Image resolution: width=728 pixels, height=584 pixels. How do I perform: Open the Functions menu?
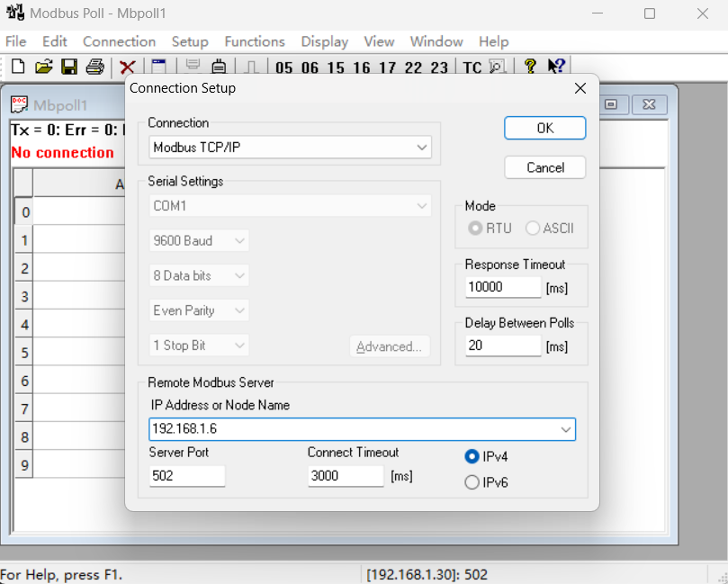point(255,41)
